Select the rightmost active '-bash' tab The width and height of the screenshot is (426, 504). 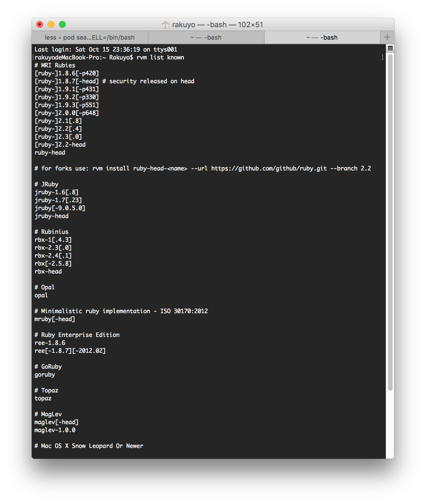322,37
